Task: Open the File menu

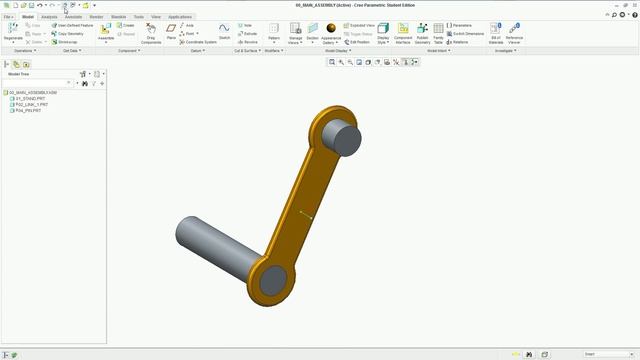Action: tap(9, 17)
